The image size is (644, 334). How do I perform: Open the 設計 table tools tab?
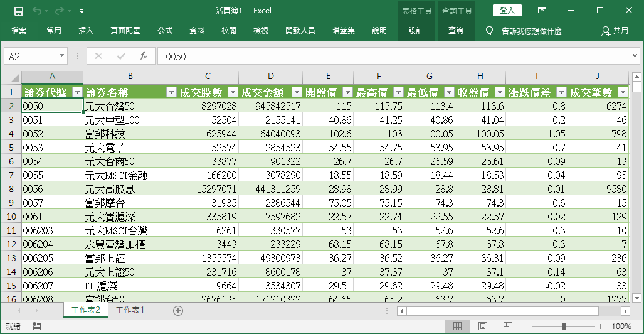(416, 31)
